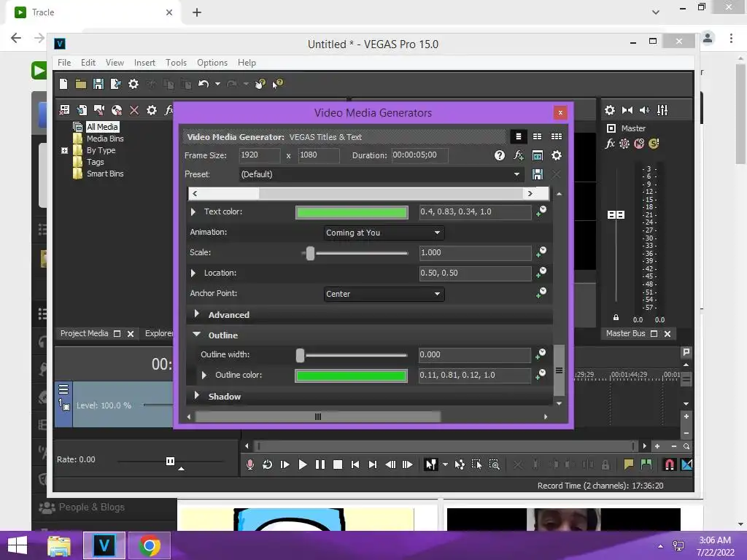The image size is (747, 560).
Task: Click the Pause button in transport bar
Action: [x=320, y=464]
